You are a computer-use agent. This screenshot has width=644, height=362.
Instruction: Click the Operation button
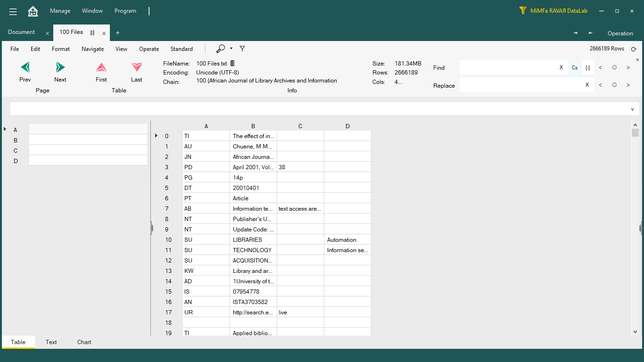click(620, 33)
